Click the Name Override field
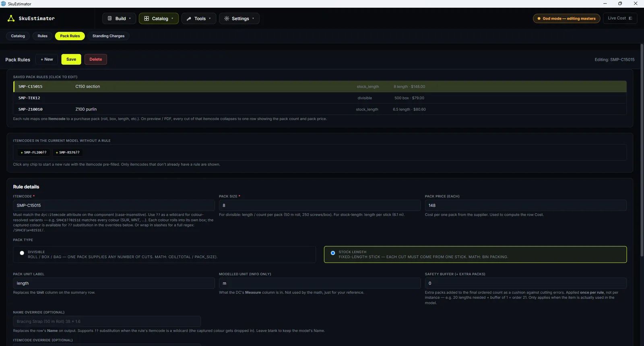644x346 pixels. (x=107, y=321)
